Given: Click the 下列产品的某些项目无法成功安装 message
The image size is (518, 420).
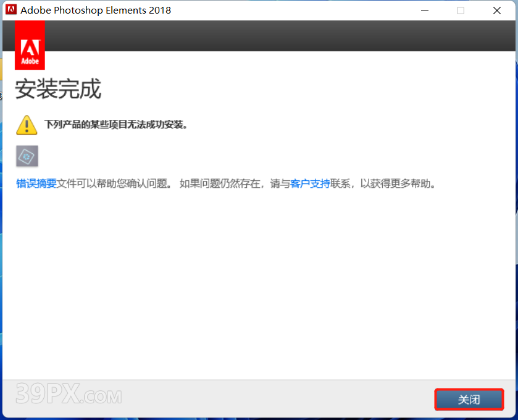Looking at the screenshot, I should [x=116, y=125].
